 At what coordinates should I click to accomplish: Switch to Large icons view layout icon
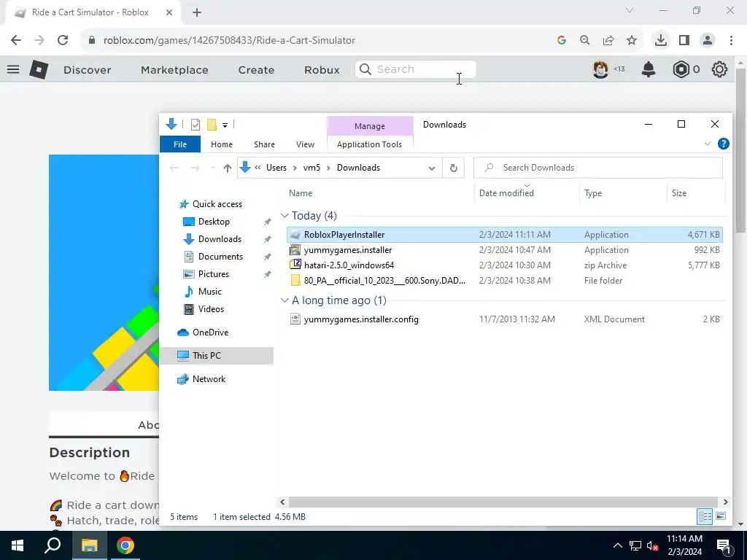coord(721,516)
